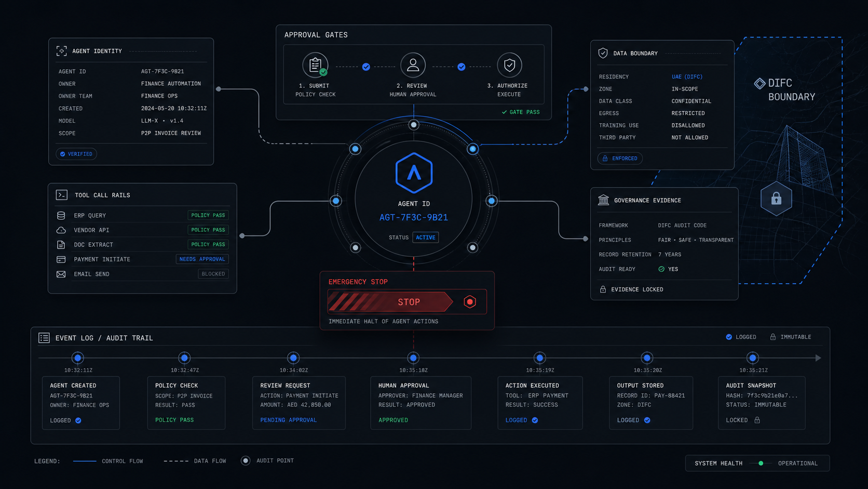
Task: Click the Output Stored logged checkmark
Action: coord(647,420)
